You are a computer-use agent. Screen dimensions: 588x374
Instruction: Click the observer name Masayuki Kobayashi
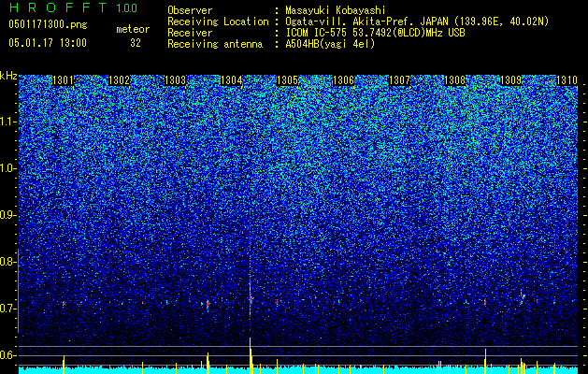(336, 10)
